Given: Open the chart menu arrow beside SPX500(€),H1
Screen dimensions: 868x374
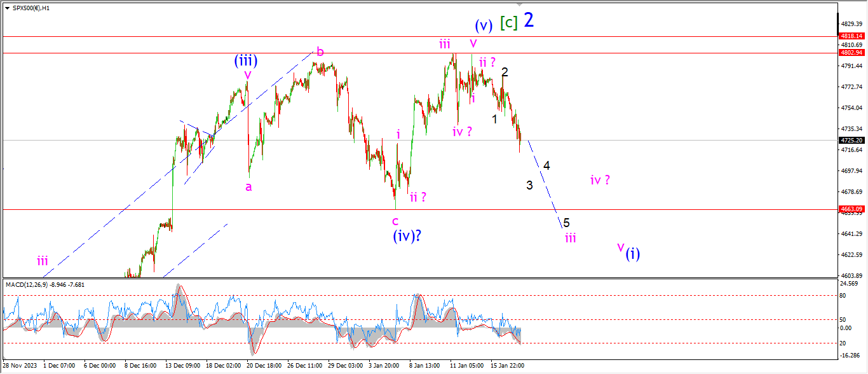Looking at the screenshot, I should pyautogui.click(x=6, y=7).
